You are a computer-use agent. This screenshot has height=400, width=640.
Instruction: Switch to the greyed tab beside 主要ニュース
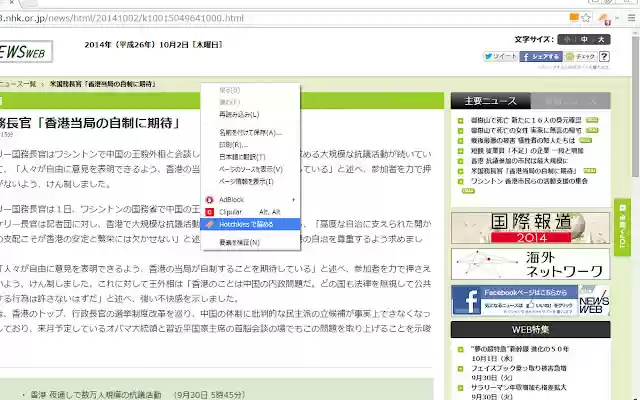[571, 101]
